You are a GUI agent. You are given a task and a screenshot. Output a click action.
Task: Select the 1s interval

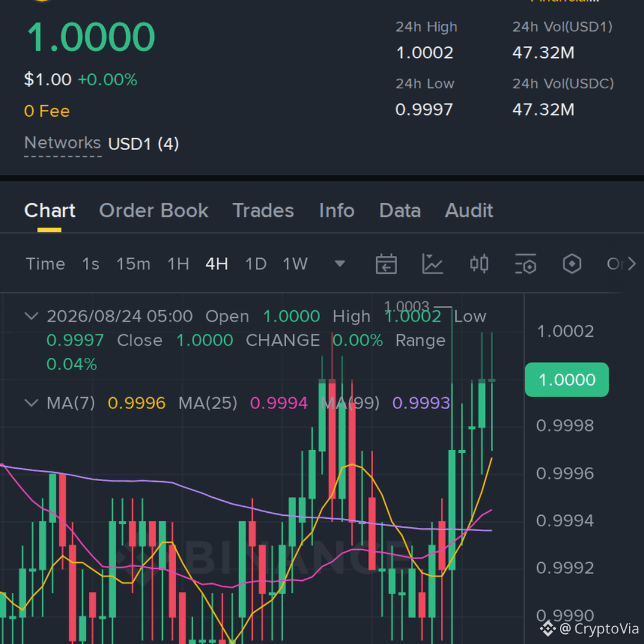click(91, 264)
